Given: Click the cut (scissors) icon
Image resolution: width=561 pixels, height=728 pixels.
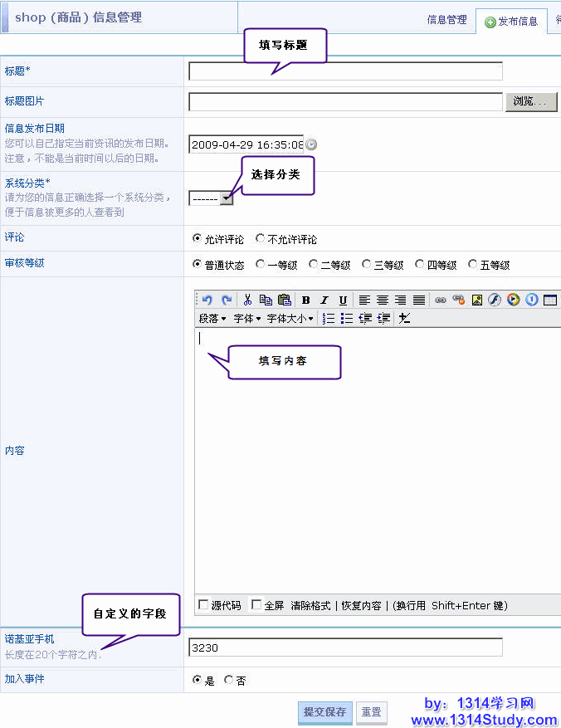Looking at the screenshot, I should 246,300.
